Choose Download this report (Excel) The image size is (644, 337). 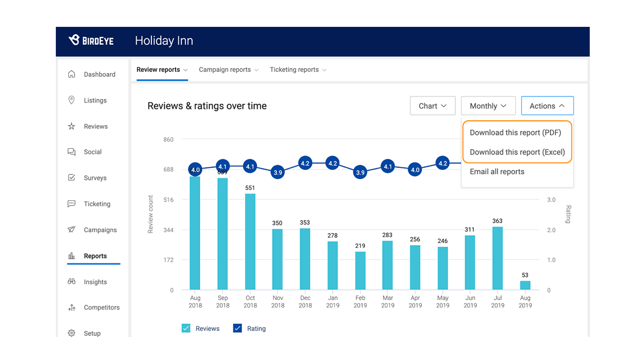tap(517, 152)
